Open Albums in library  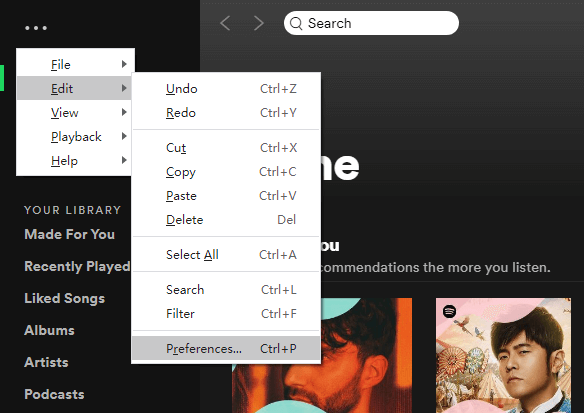(49, 330)
